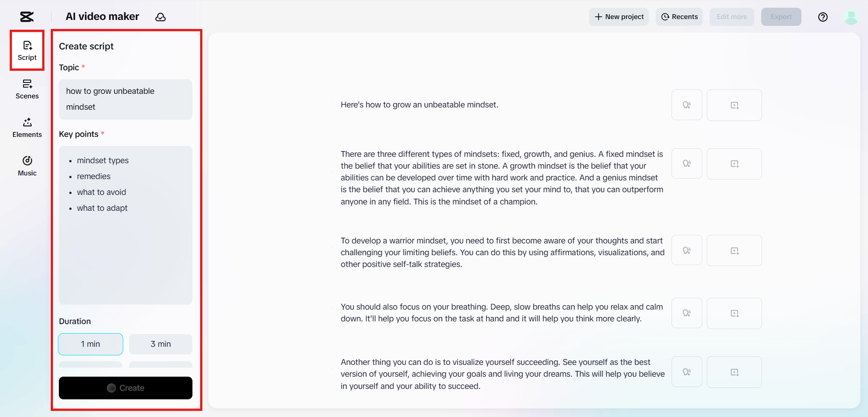Open the Recents list
Screen dimensions: 868x417
tap(679, 17)
